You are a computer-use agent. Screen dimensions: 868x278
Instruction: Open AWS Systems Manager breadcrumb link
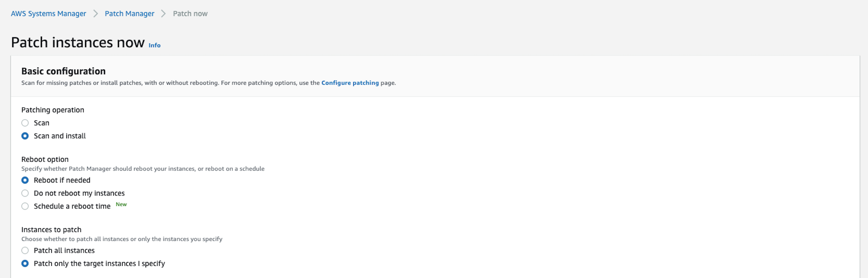coord(48,13)
